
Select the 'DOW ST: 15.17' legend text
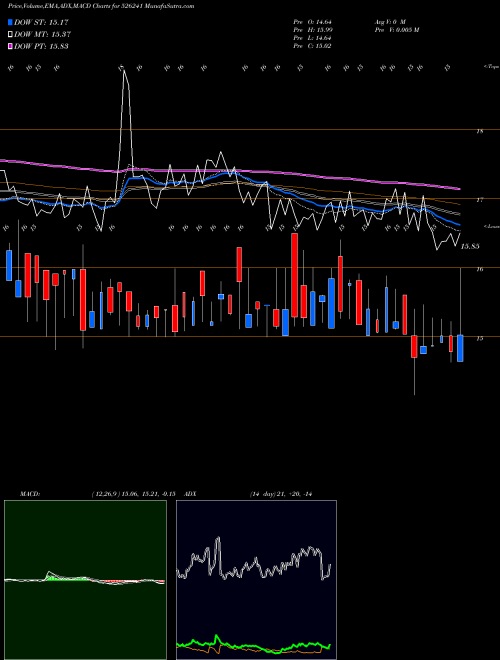(x=41, y=22)
